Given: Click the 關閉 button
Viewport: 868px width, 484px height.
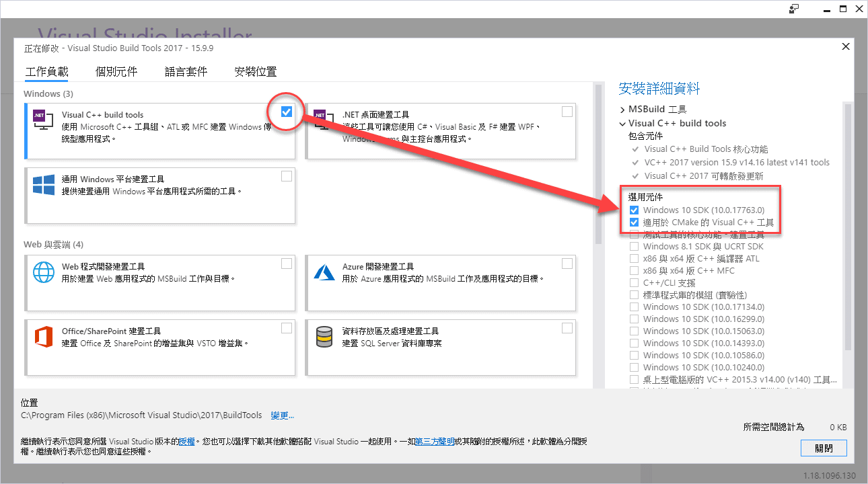Looking at the screenshot, I should (x=824, y=448).
